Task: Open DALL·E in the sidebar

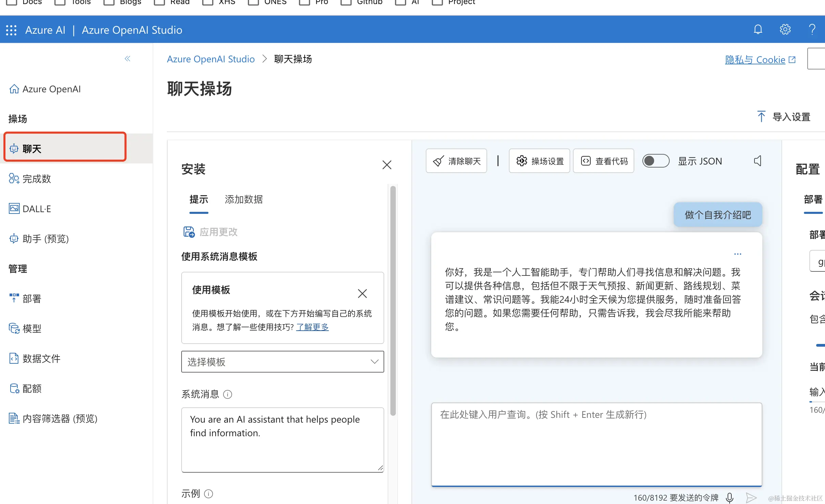Action: 37,209
